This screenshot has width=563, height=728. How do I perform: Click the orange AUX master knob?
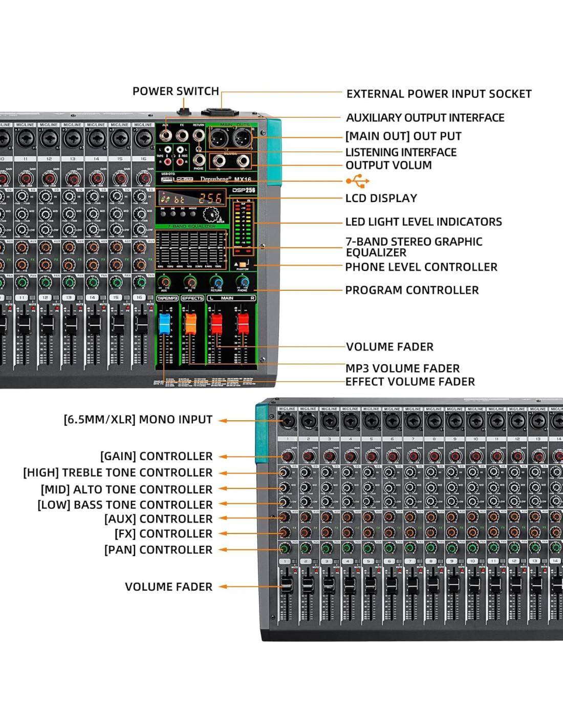coord(164,282)
